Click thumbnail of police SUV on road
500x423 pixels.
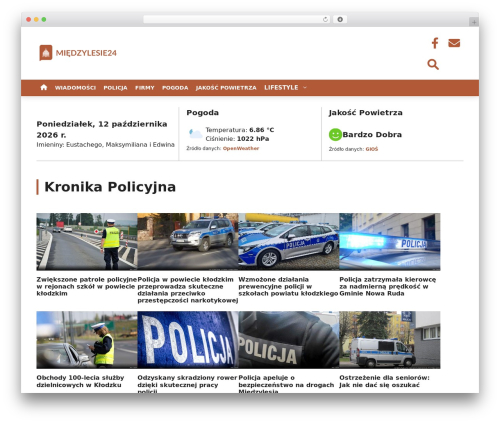click(188, 242)
